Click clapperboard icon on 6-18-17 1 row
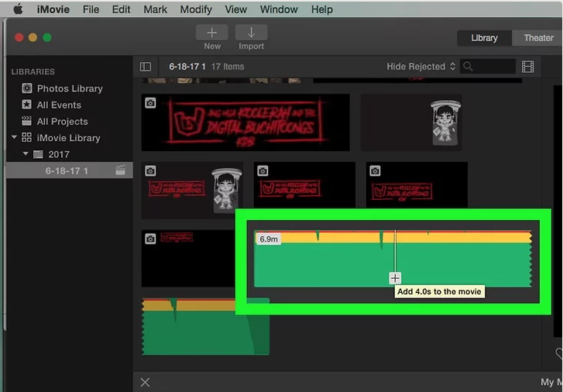The height and width of the screenshot is (392, 563). point(120,170)
